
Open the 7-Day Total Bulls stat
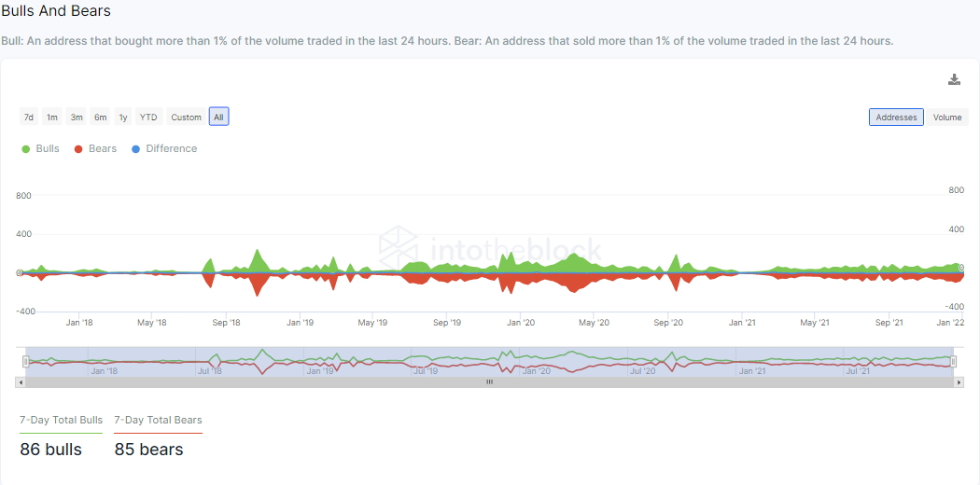point(62,420)
